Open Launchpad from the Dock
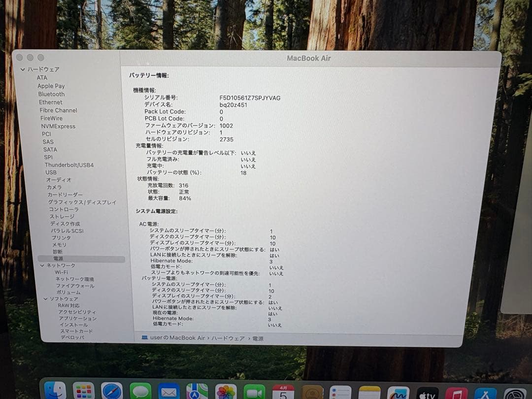The width and height of the screenshot is (532, 399). [x=83, y=391]
